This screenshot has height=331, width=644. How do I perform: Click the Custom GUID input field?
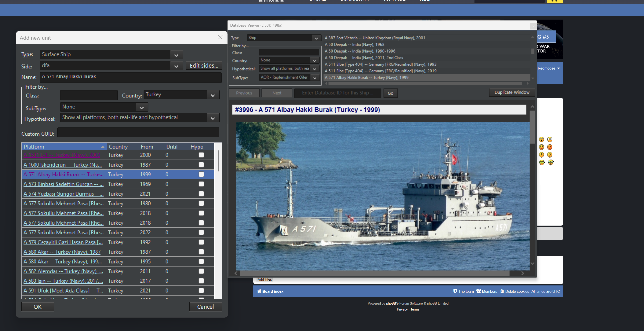click(x=138, y=132)
